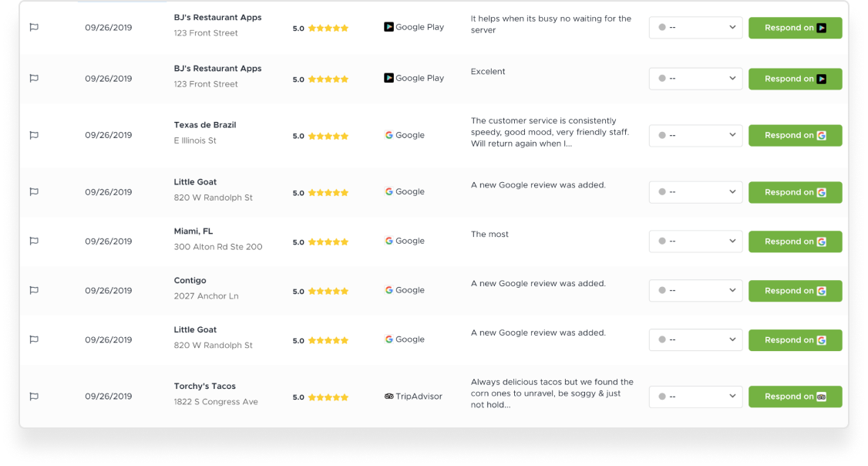Click Google logo in Texas de Brazil row
Image resolution: width=868 pixels, height=466 pixels.
click(389, 135)
